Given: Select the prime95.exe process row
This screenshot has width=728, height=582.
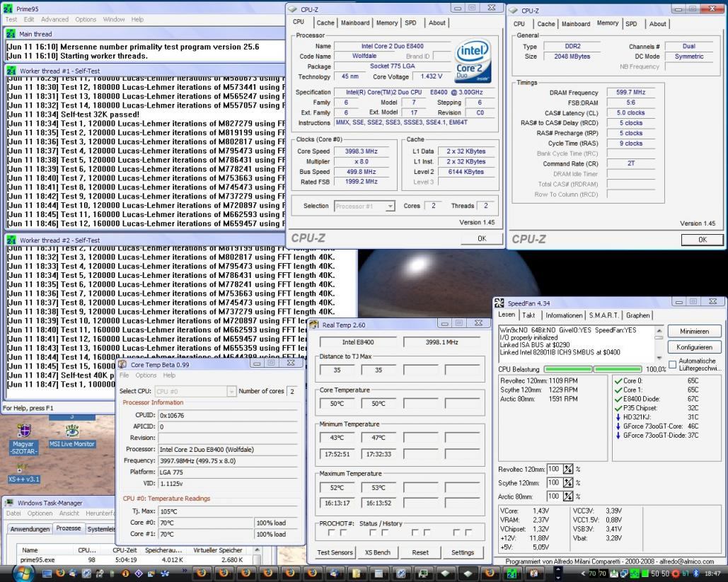Looking at the screenshot, I should click(134, 559).
